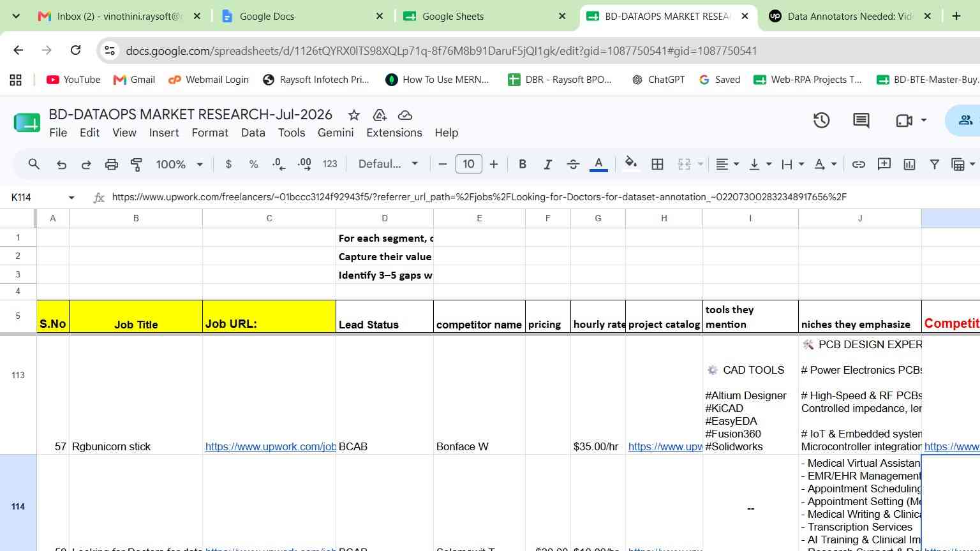
Task: Toggle strikethrough formatting
Action: pyautogui.click(x=573, y=165)
